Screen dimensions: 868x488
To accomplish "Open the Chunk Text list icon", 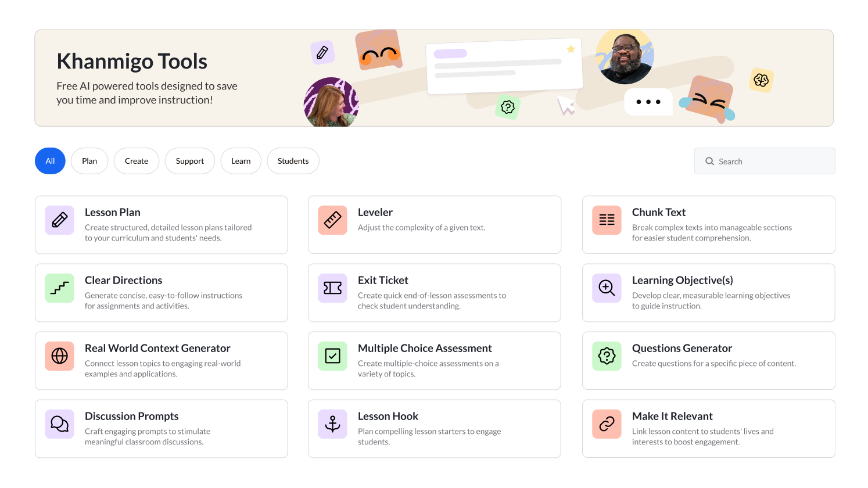I will click(x=606, y=220).
